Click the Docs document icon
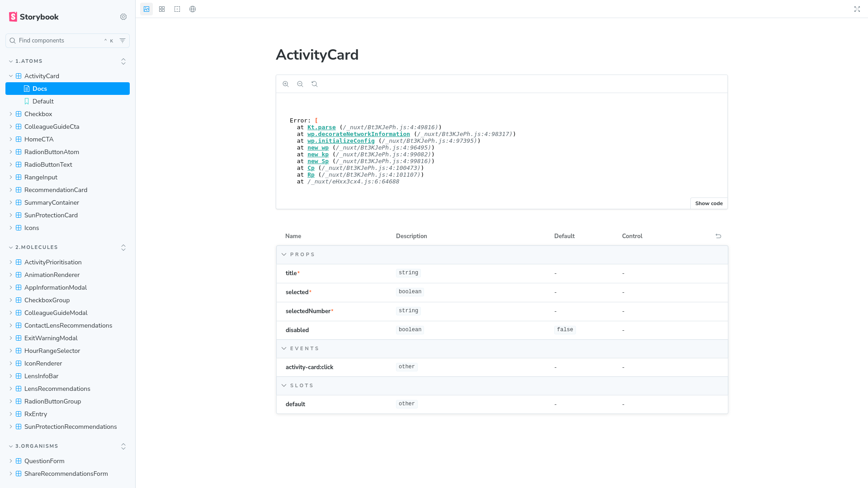Viewport: 868px width, 488px height. point(27,89)
